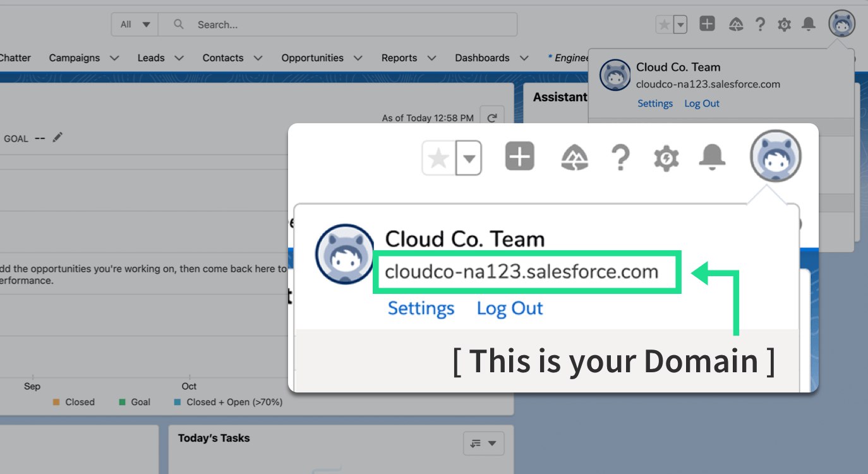The image size is (868, 474).
Task: Open the Reports tab
Action: (399, 58)
